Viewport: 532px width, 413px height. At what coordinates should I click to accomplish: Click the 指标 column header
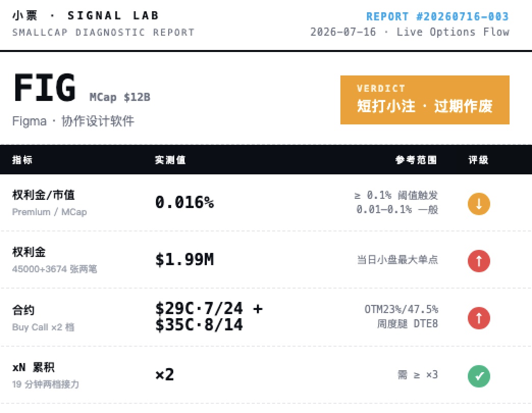pyautogui.click(x=22, y=160)
